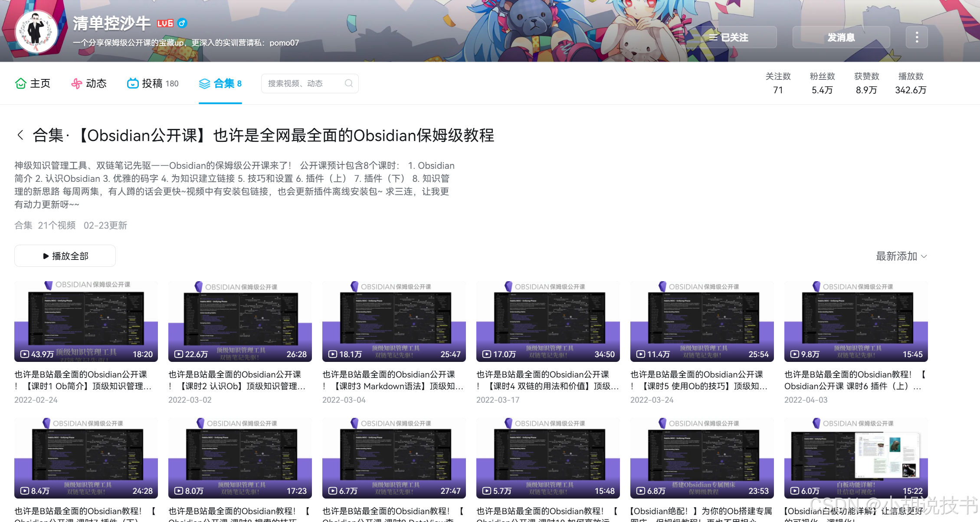Click the LV6 level badge
The height and width of the screenshot is (522, 980).
pyautogui.click(x=165, y=23)
